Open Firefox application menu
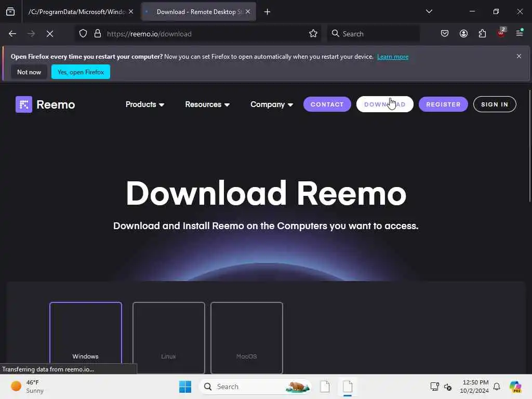The width and height of the screenshot is (532, 399). coord(520,33)
